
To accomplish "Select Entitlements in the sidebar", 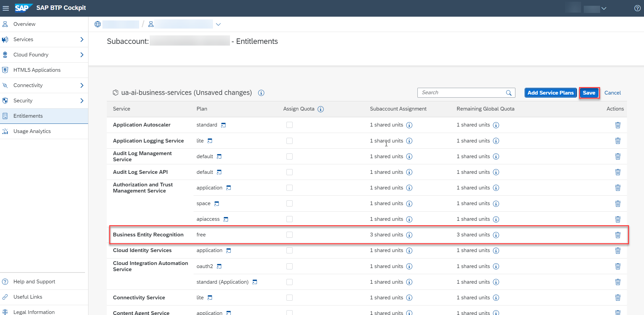I will pyautogui.click(x=44, y=116).
